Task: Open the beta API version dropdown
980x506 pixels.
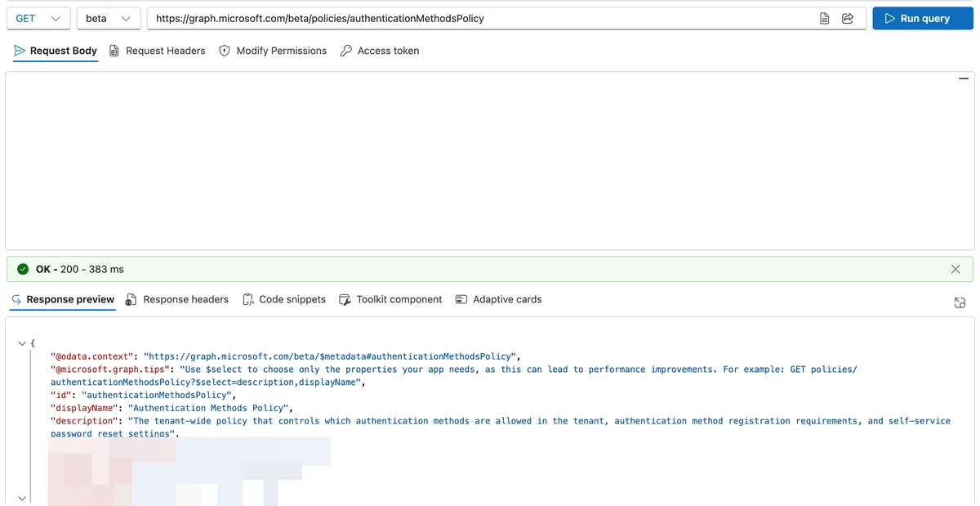Action: coord(108,18)
